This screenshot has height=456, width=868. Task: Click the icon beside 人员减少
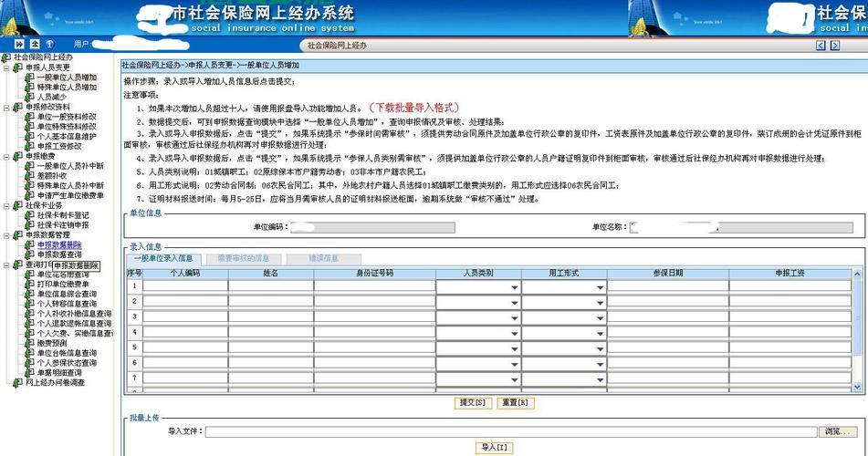pyautogui.click(x=30, y=97)
